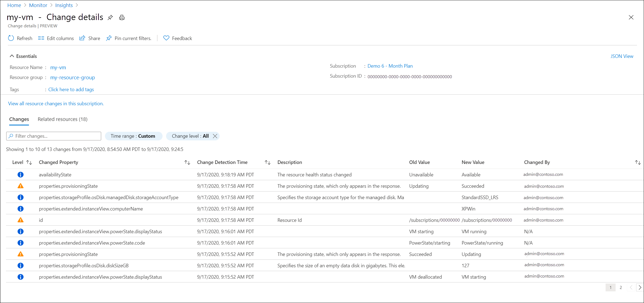Click warning icon on id row
This screenshot has width=644, height=303.
click(21, 220)
